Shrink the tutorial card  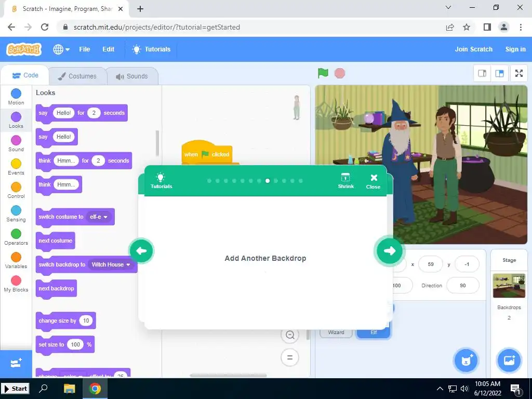point(345,181)
